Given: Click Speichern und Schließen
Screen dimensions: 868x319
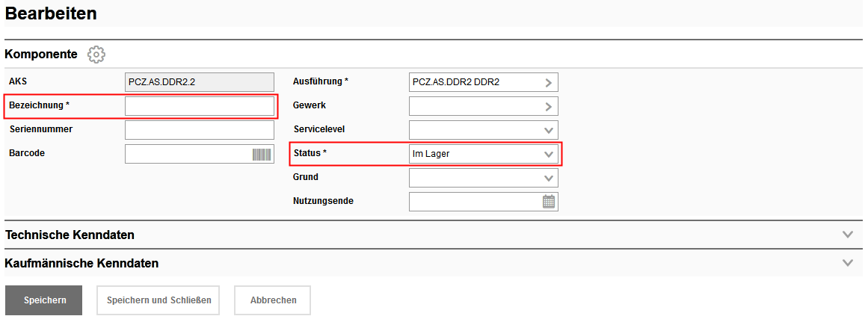Looking at the screenshot, I should pos(158,300).
